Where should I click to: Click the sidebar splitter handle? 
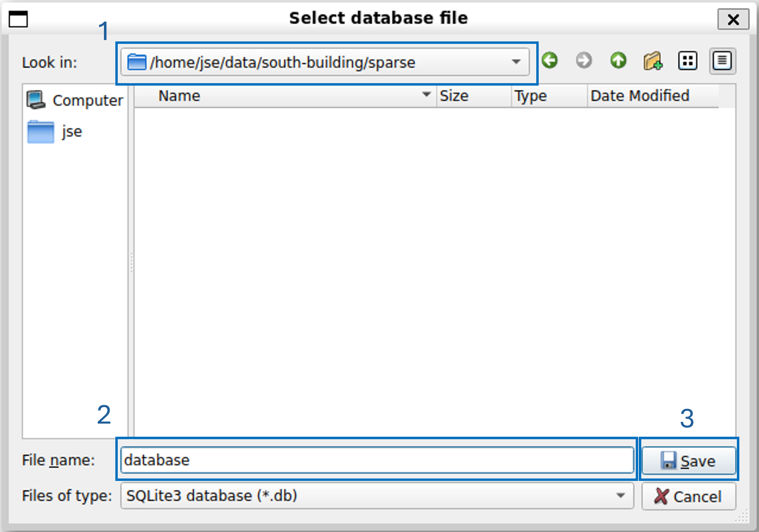click(x=131, y=262)
